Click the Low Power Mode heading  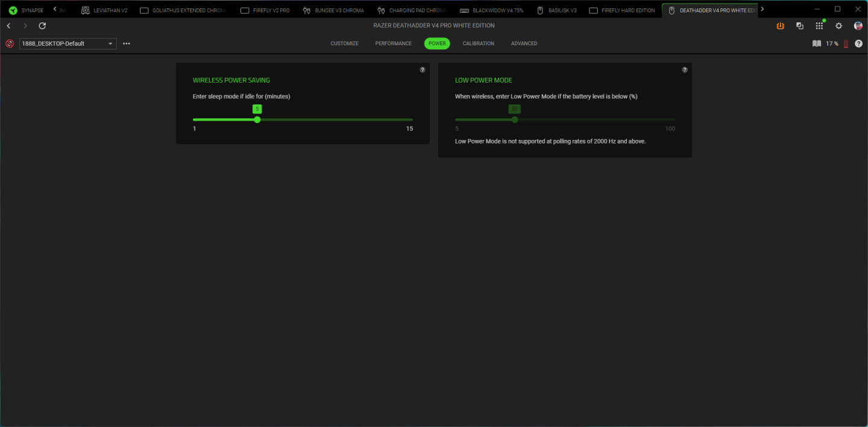[x=483, y=80]
